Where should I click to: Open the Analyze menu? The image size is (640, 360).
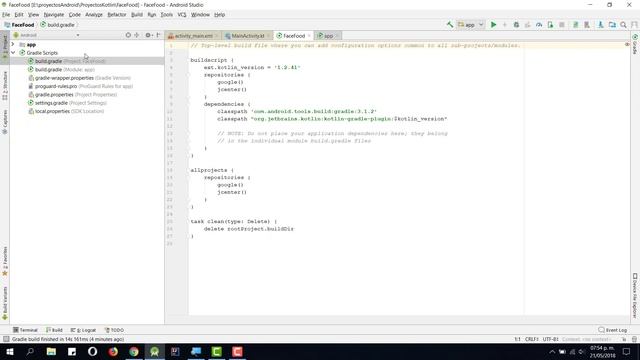93,15
